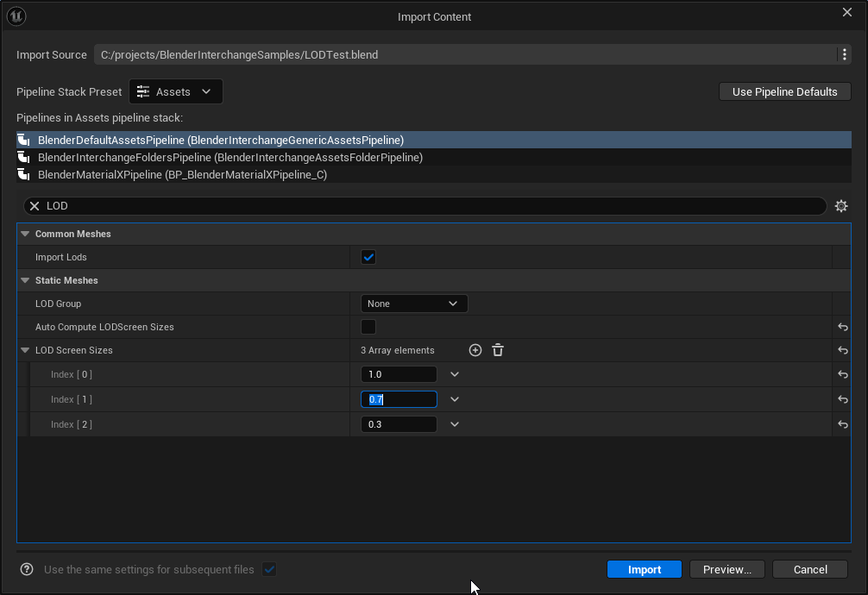
Task: Reset LOD Screen Sizes array to default
Action: (x=842, y=350)
